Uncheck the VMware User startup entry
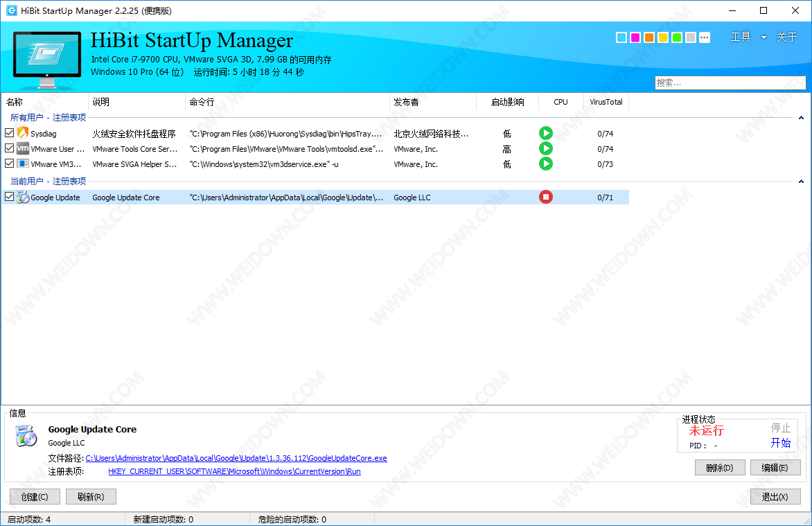 coord(9,148)
